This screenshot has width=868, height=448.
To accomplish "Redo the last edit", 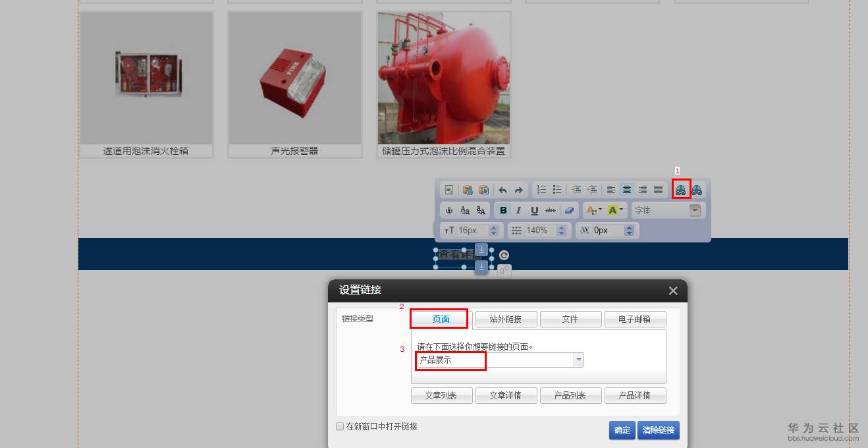I will pos(518,190).
